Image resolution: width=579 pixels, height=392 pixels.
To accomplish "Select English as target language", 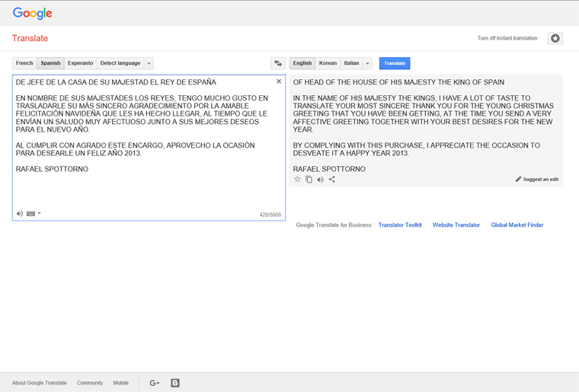I will point(302,63).
